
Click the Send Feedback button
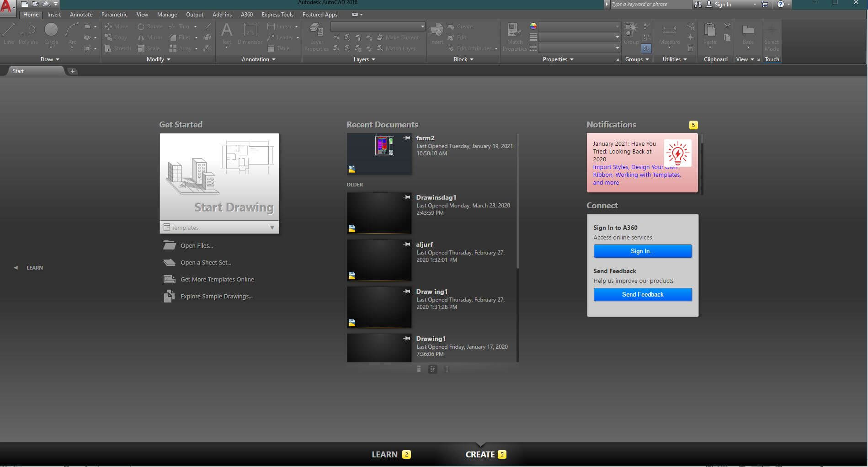643,294
